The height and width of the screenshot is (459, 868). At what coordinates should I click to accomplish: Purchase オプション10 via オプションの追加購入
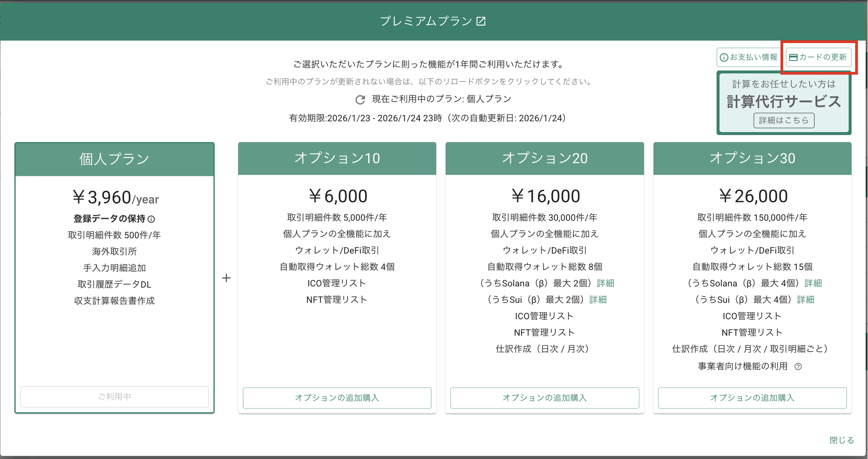click(337, 398)
